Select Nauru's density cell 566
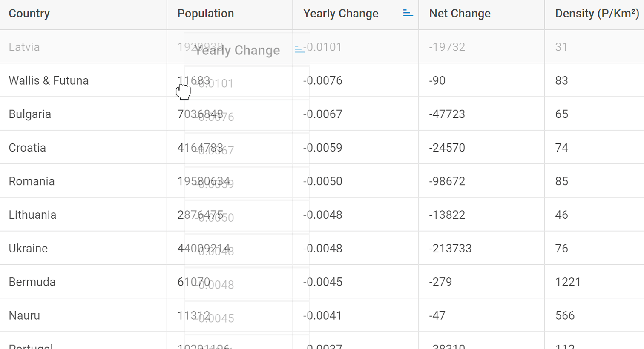Image resolution: width=644 pixels, height=349 pixels. 595,316
